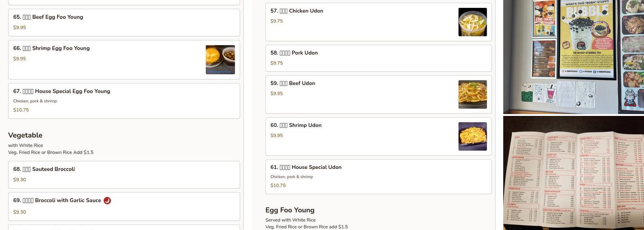Viewport: 644px width, 230px height.
Task: Click "Chicken, pork & shrimp" under House Special Egg Foo Young
Action: (x=35, y=101)
